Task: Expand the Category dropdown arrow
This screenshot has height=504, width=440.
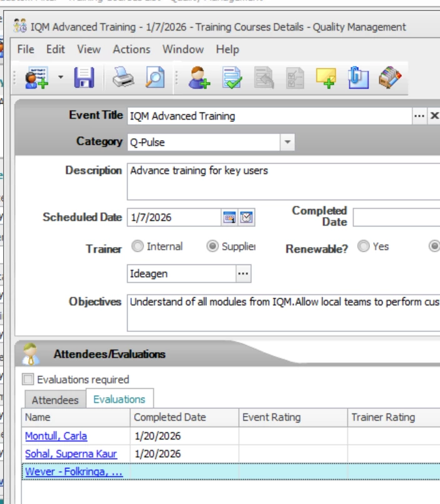Action: pyautogui.click(x=287, y=142)
